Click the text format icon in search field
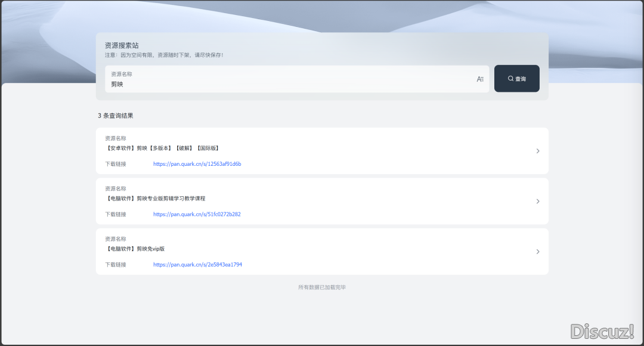The height and width of the screenshot is (346, 644). click(x=479, y=79)
